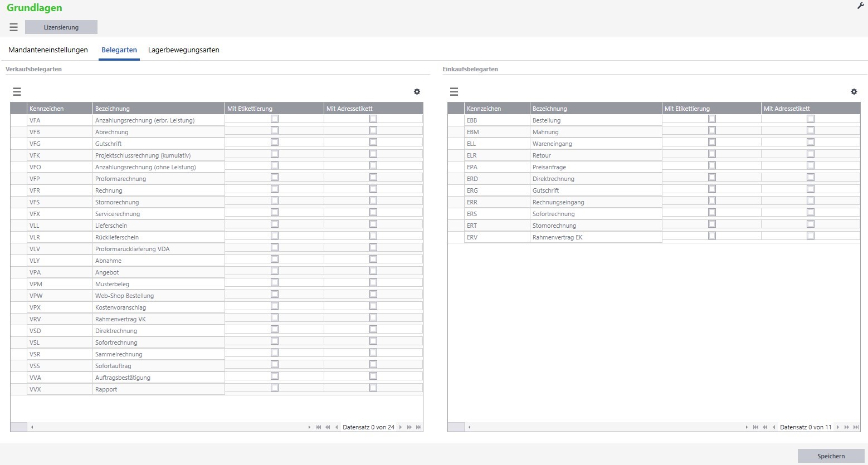Toggle Mit Adressetikett for Bestellung
This screenshot has height=465, width=868.
click(x=811, y=119)
